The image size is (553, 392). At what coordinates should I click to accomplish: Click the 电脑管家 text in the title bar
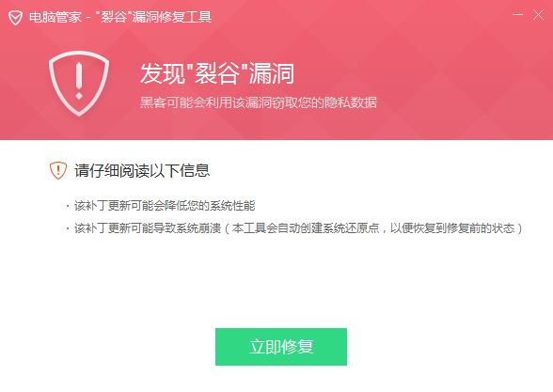click(55, 17)
